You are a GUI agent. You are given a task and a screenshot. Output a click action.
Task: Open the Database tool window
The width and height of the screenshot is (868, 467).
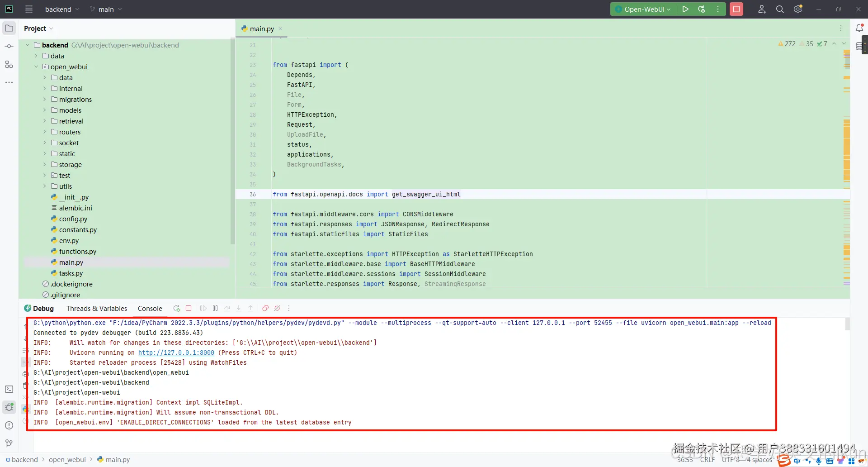pyautogui.click(x=859, y=46)
